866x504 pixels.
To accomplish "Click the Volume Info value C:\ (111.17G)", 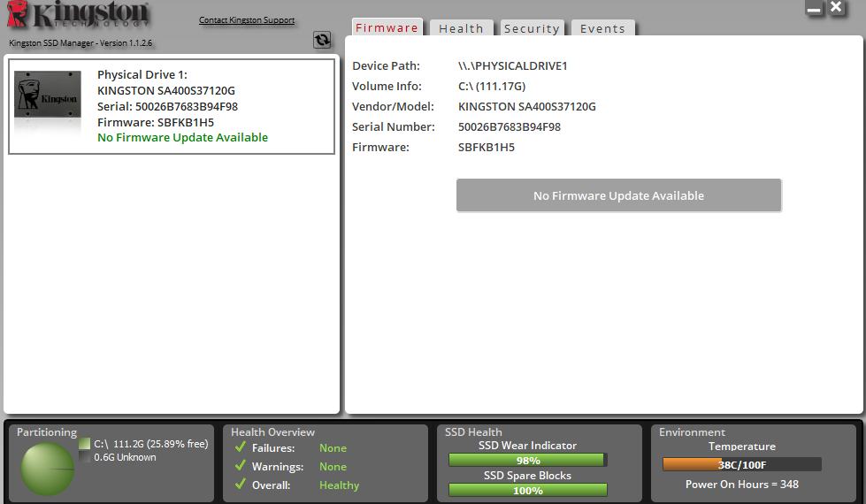I will [492, 86].
